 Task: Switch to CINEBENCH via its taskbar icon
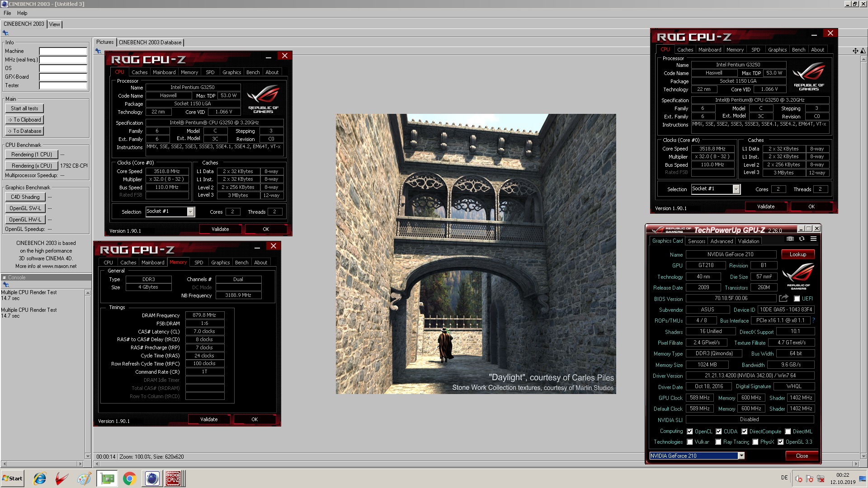pos(152,479)
